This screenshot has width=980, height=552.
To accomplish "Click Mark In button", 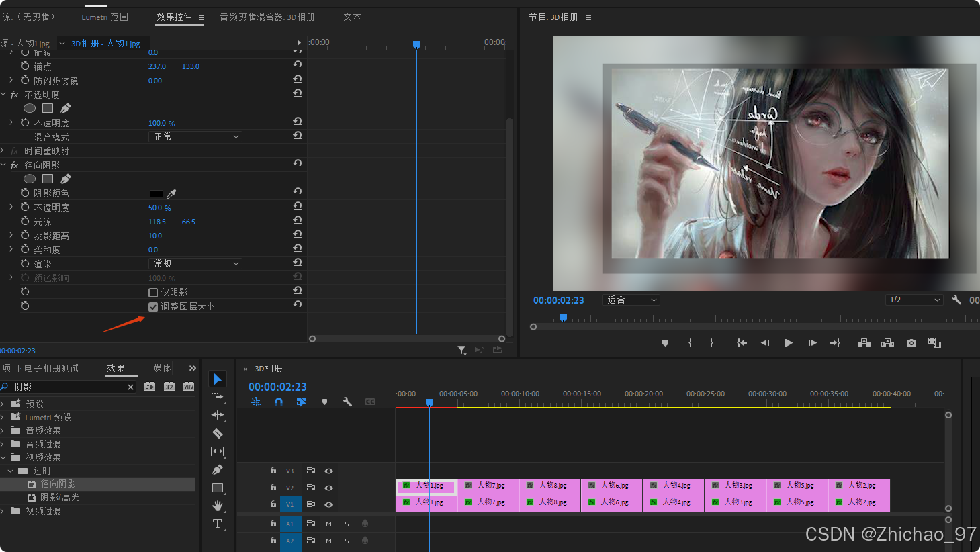I will point(690,342).
